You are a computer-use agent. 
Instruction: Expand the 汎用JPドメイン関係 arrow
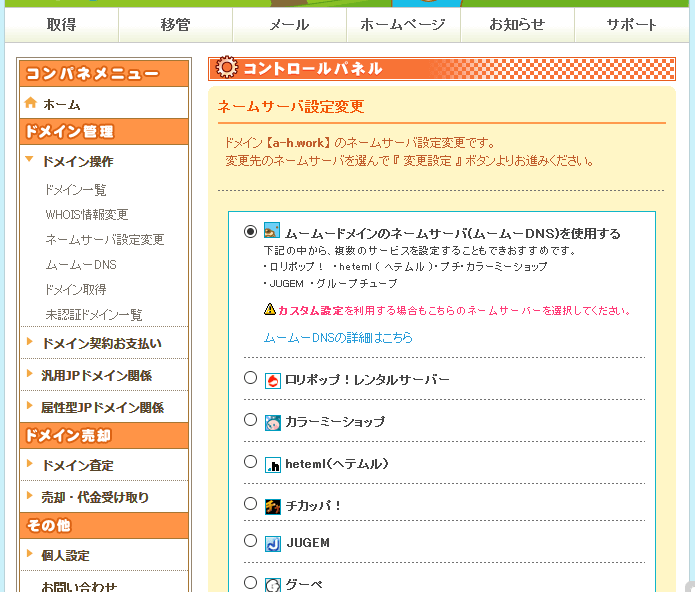[29, 373]
